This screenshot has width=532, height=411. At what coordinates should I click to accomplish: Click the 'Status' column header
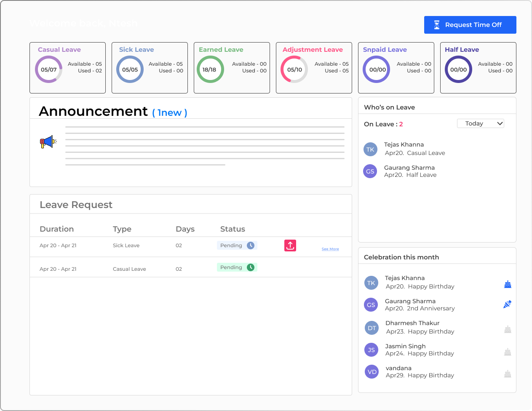pyautogui.click(x=233, y=229)
